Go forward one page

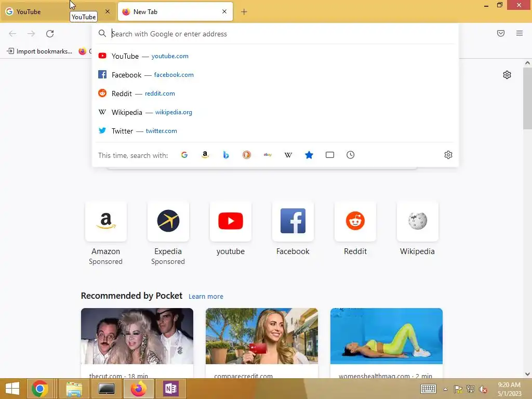31,34
